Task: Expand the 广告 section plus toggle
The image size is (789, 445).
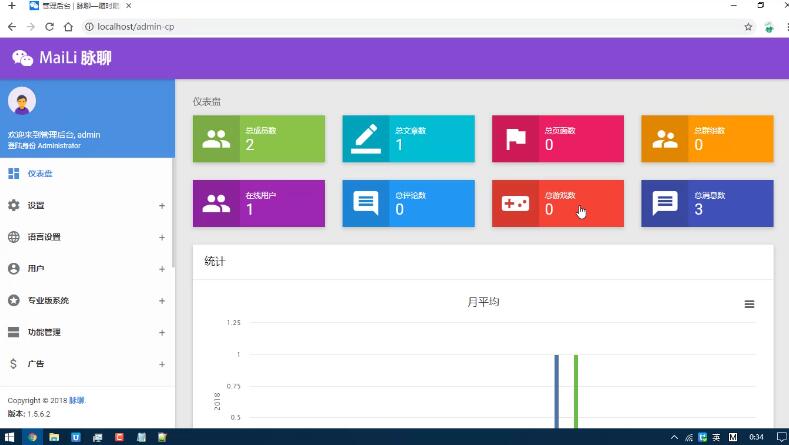Action: click(x=162, y=364)
